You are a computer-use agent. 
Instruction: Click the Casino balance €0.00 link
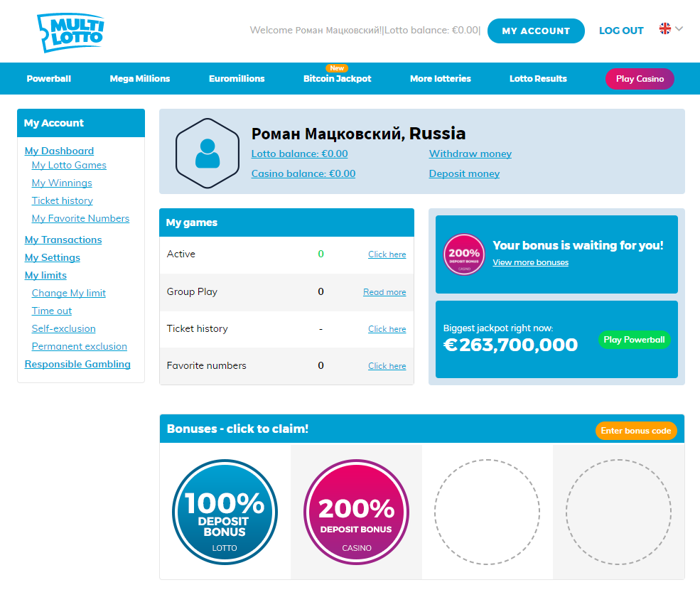303,173
